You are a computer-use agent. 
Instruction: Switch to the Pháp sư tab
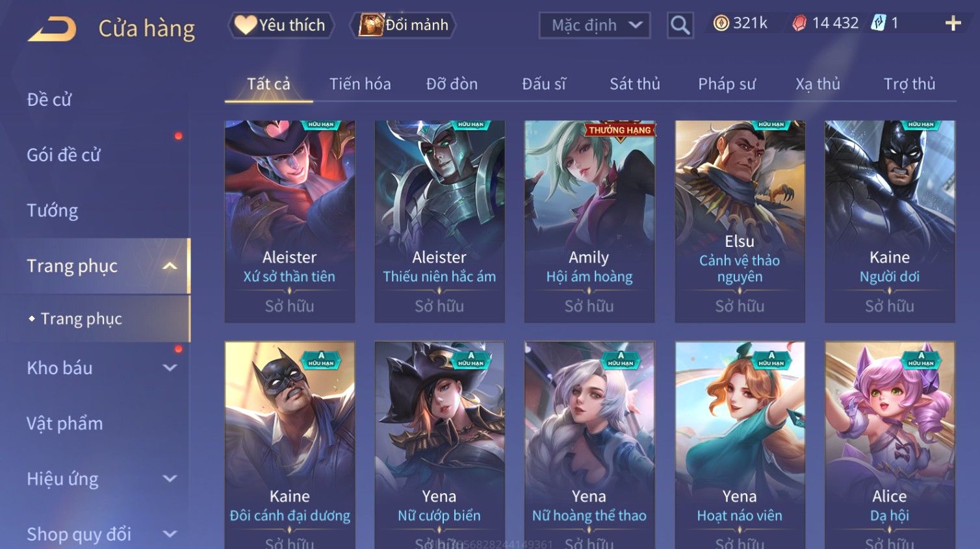(x=727, y=84)
